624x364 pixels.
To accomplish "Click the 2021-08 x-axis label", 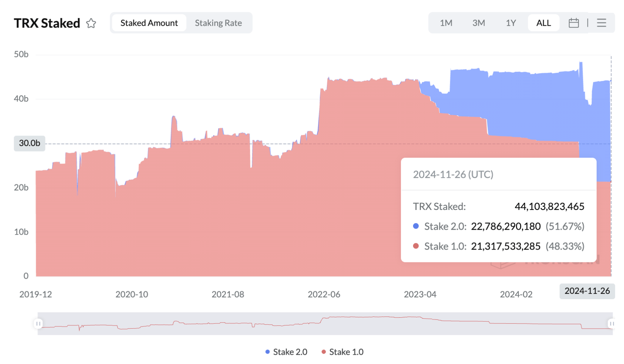I will [228, 295].
